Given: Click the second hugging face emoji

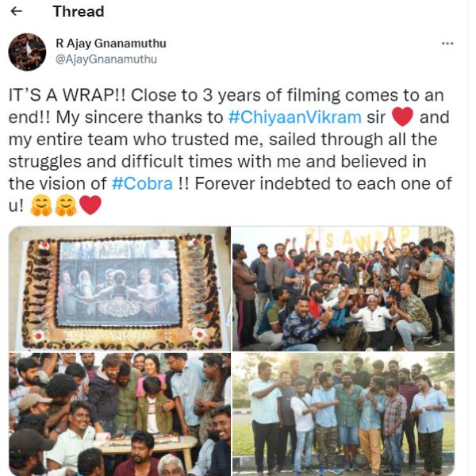Looking at the screenshot, I should pos(66,205).
